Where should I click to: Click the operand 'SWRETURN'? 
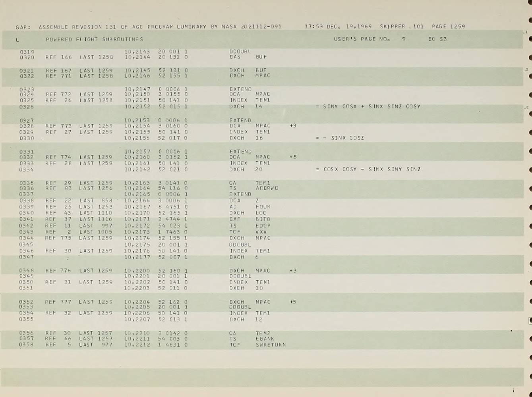click(271, 345)
